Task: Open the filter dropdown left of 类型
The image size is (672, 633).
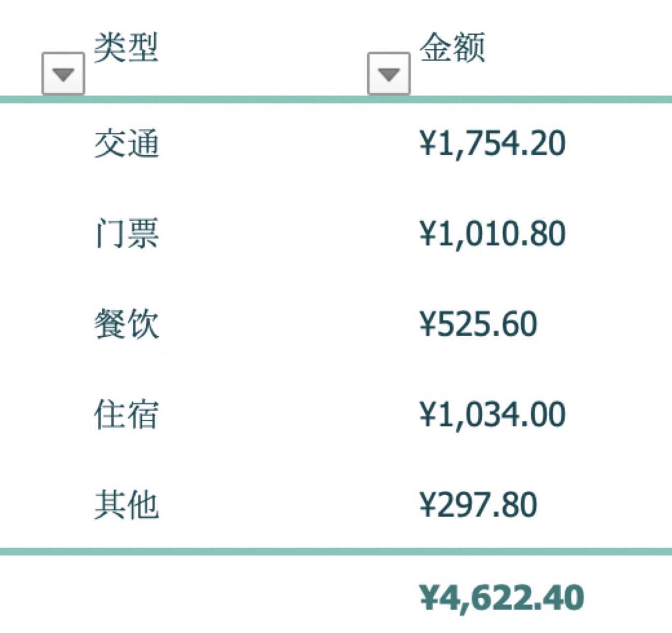Action: [63, 74]
